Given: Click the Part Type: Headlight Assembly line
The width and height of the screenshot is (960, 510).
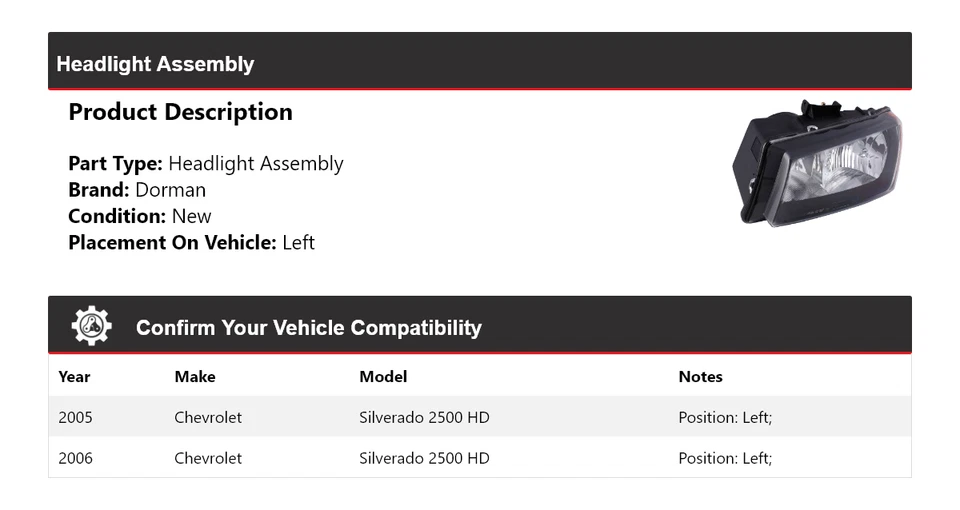Looking at the screenshot, I should click(x=205, y=164).
